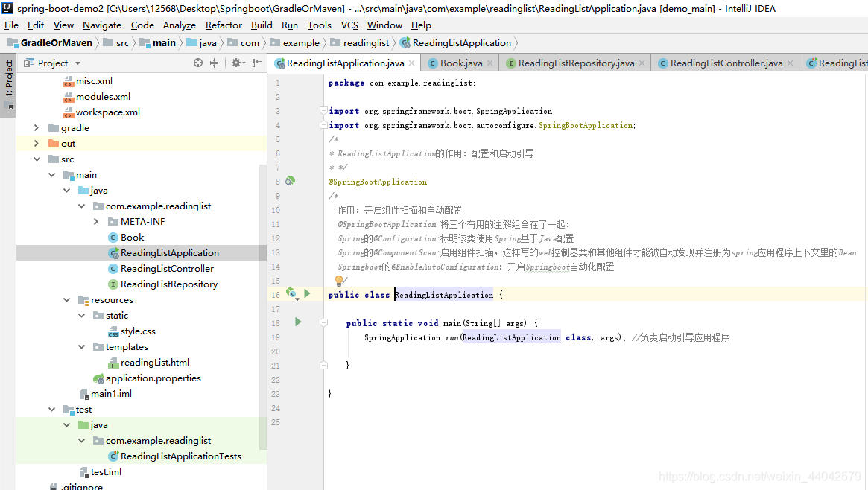Click the readinglist breadcrumb in navigation bar
Image resolution: width=868 pixels, height=490 pixels.
pyautogui.click(x=360, y=42)
